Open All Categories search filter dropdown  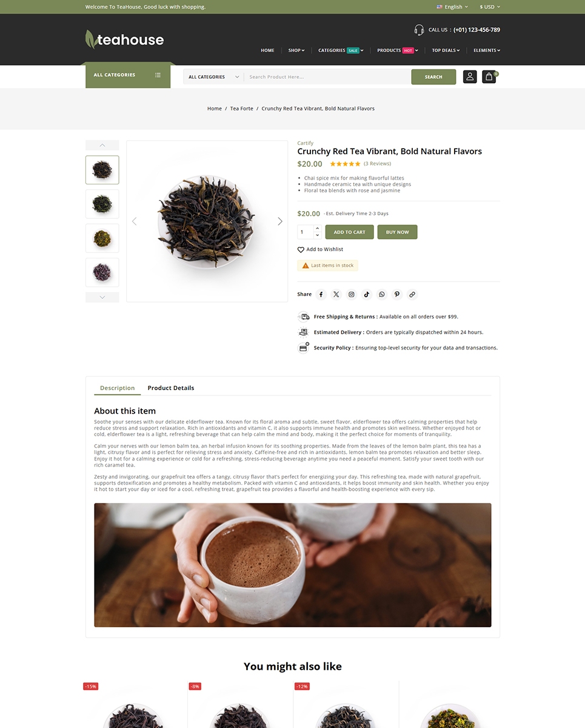point(213,77)
